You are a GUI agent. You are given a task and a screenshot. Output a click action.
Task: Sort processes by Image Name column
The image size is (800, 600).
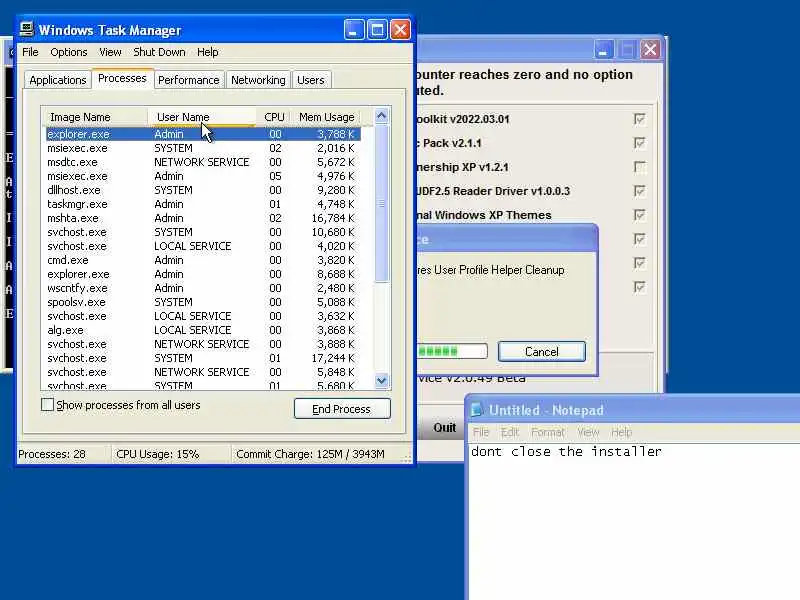coord(95,117)
